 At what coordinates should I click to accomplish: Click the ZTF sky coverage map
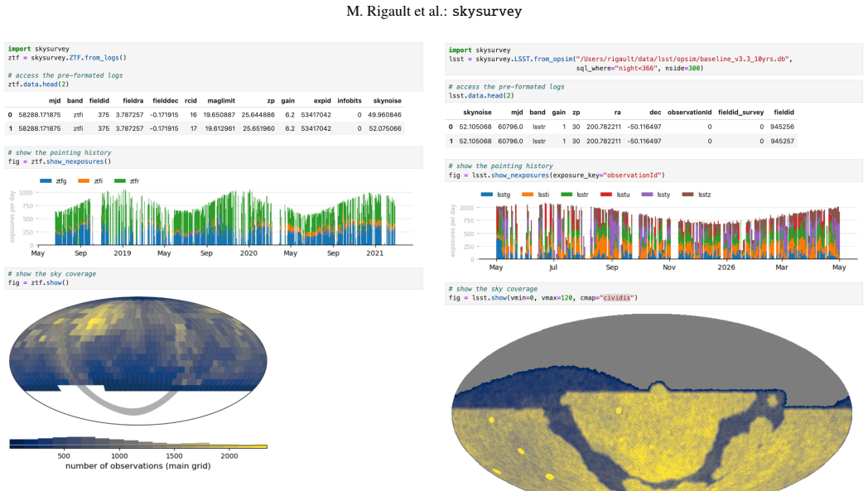(x=137, y=361)
